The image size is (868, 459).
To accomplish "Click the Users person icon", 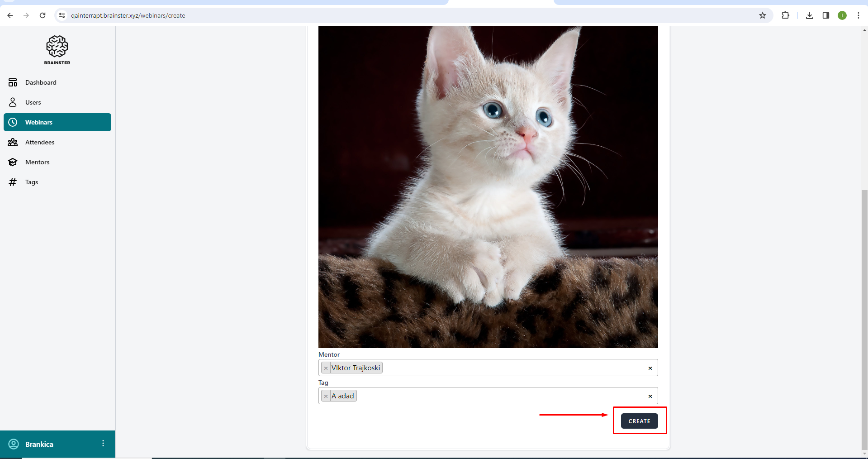I will point(13,102).
